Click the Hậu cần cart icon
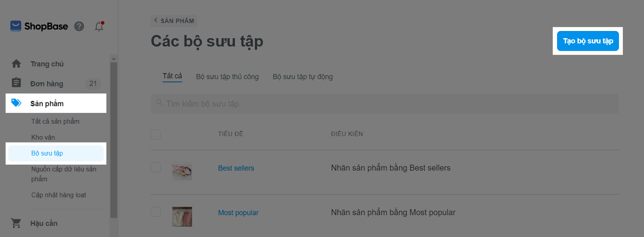644x237 pixels. pos(16,223)
